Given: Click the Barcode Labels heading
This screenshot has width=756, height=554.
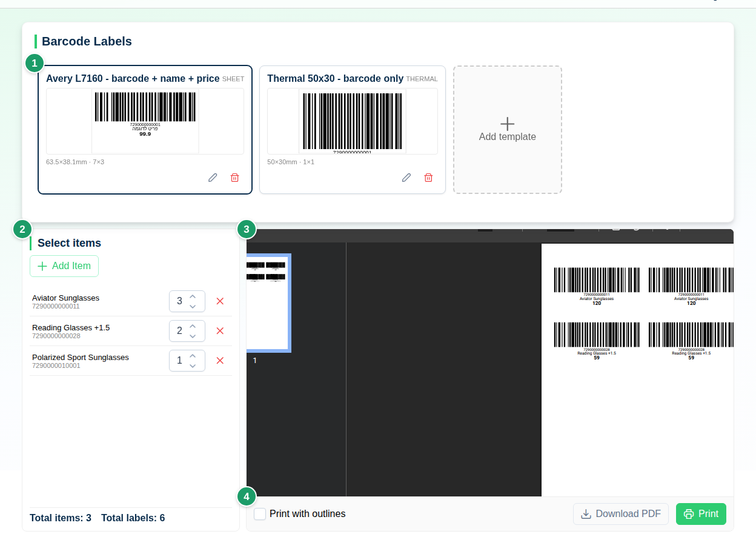Looking at the screenshot, I should pos(87,41).
